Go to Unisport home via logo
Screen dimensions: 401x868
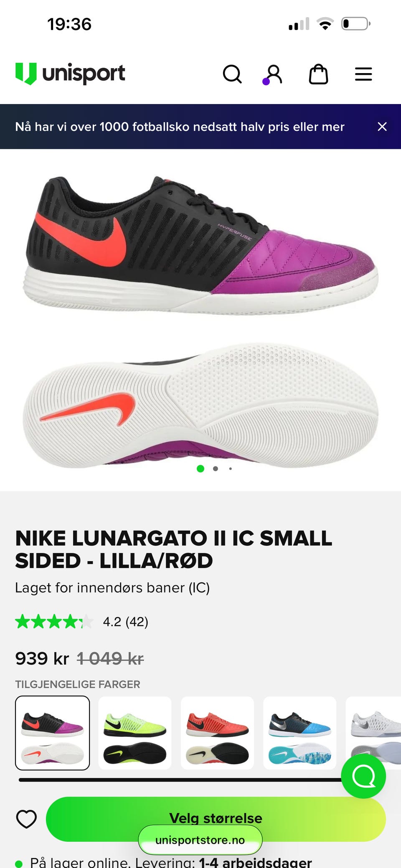tap(70, 74)
